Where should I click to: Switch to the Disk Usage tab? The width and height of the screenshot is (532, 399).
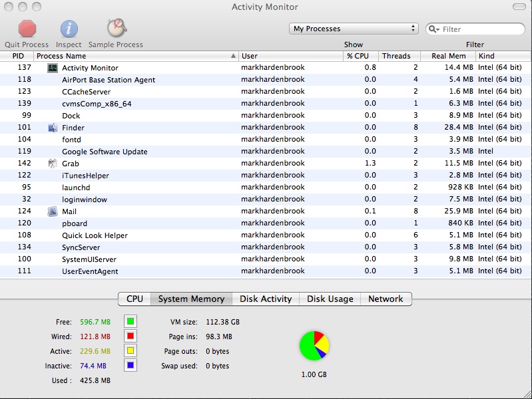330,299
